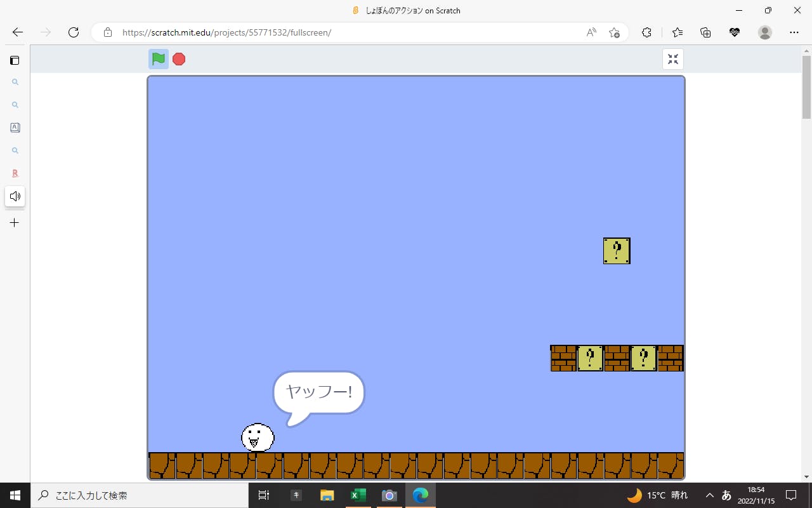Add this page to favorites
Image resolution: width=812 pixels, height=508 pixels.
pyautogui.click(x=614, y=32)
